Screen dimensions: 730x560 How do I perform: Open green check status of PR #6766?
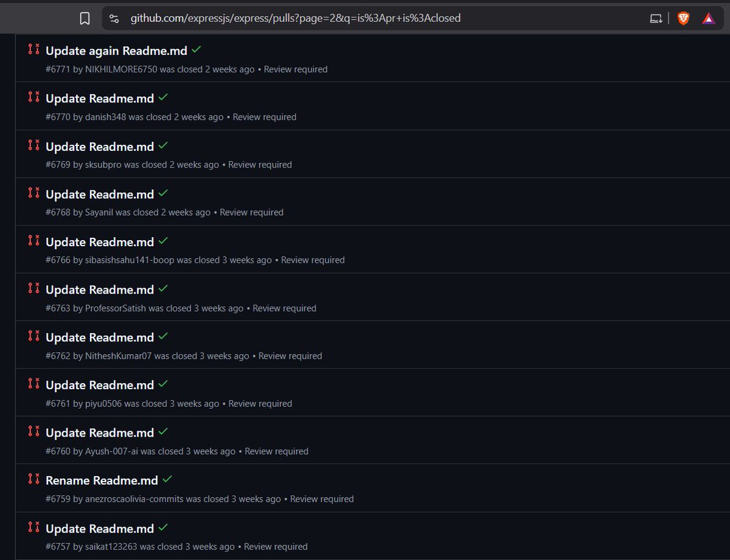163,241
